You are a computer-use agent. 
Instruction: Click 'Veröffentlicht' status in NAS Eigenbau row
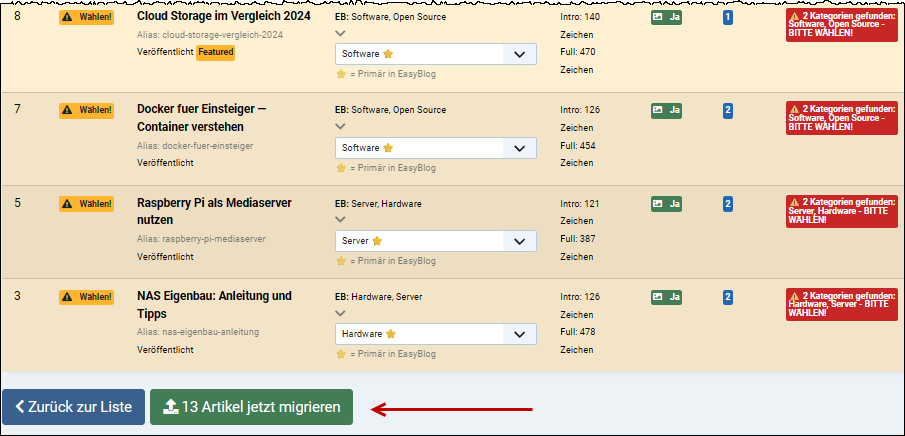[x=165, y=350]
